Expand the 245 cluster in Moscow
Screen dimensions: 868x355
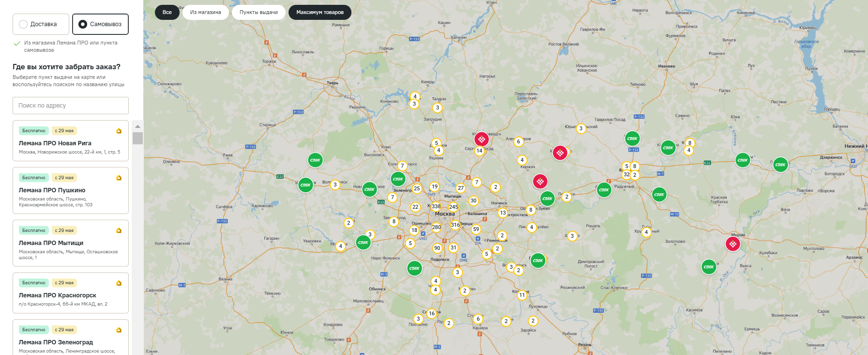[454, 207]
